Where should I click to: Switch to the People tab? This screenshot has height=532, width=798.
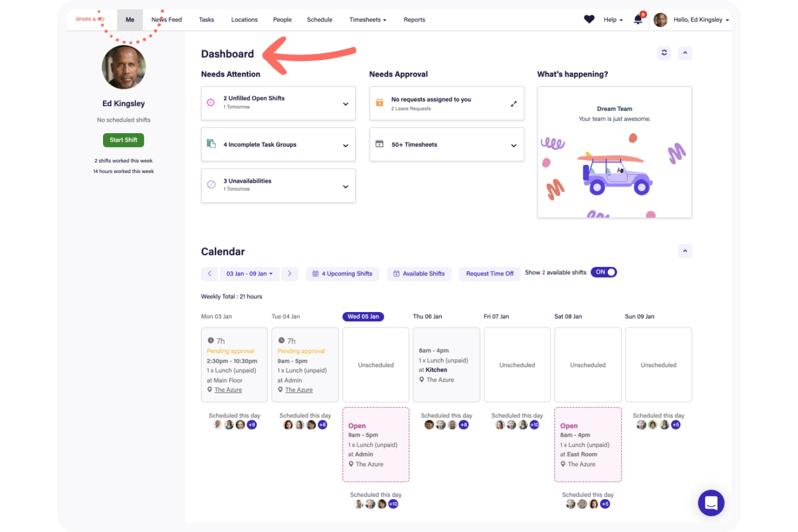pyautogui.click(x=282, y=20)
